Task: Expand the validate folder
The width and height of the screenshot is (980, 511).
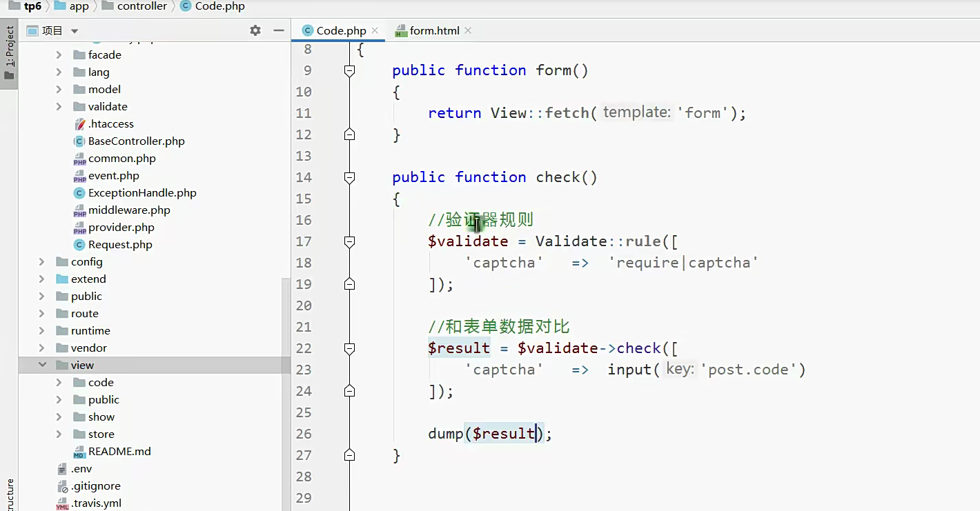Action: coord(59,106)
